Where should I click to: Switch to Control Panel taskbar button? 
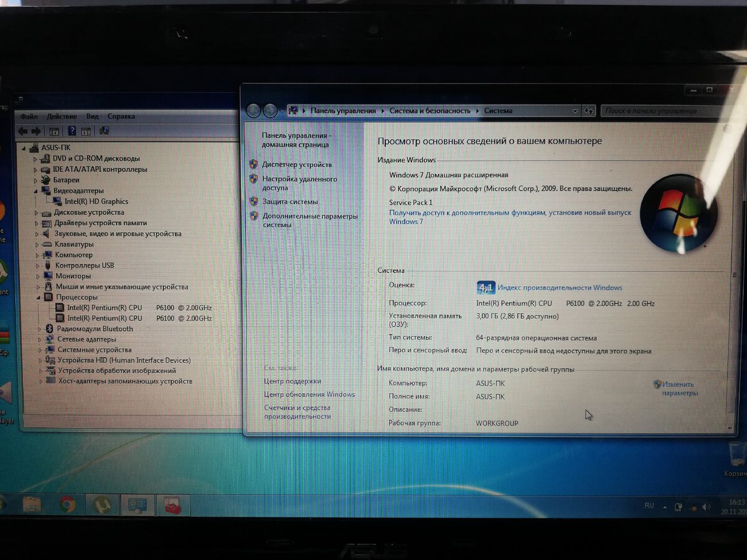(137, 505)
